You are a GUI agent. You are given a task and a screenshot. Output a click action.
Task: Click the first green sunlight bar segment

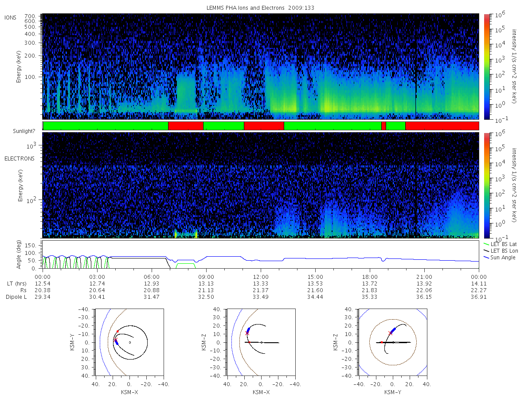coord(106,126)
